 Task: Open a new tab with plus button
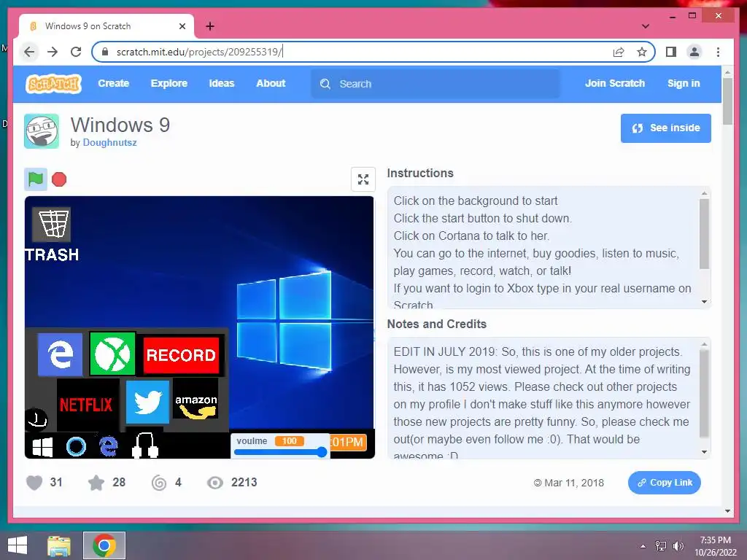pyautogui.click(x=209, y=26)
